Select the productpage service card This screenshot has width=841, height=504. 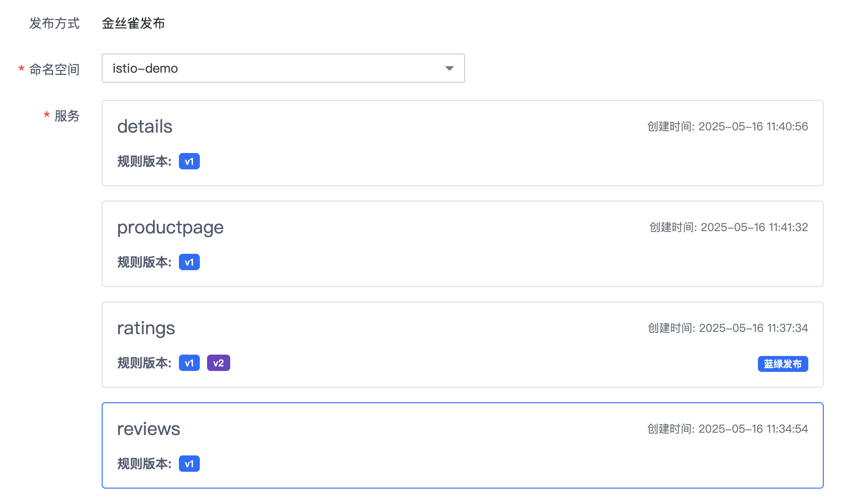[x=462, y=244]
